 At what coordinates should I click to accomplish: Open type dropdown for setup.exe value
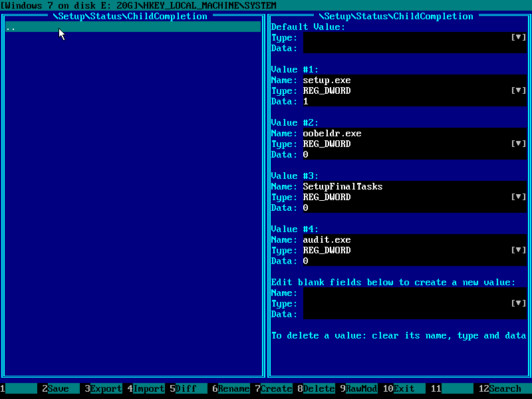(x=519, y=90)
